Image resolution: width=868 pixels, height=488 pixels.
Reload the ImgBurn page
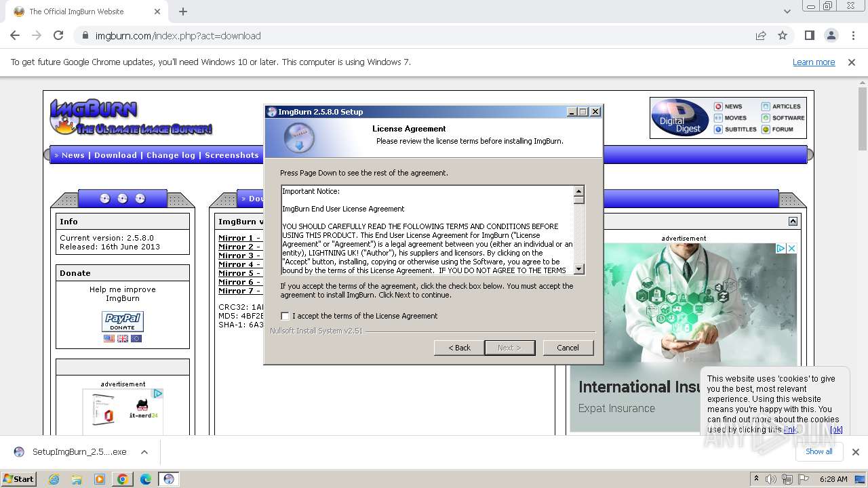58,36
